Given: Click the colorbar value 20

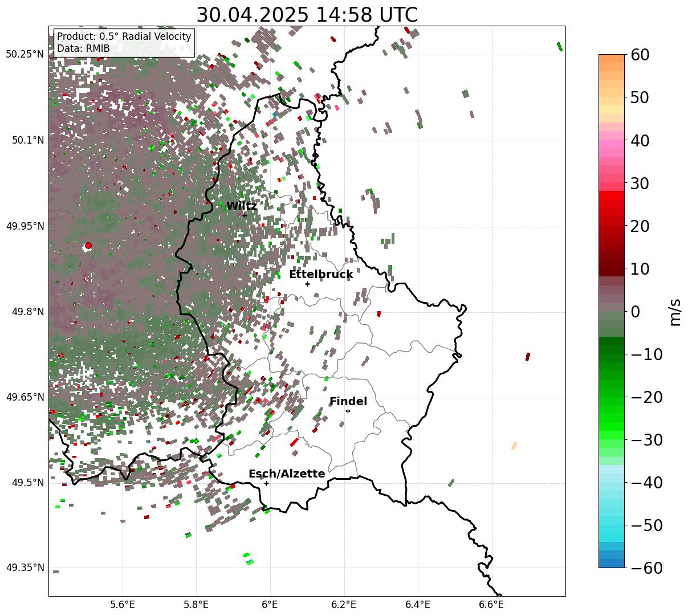Looking at the screenshot, I should click(x=641, y=226).
